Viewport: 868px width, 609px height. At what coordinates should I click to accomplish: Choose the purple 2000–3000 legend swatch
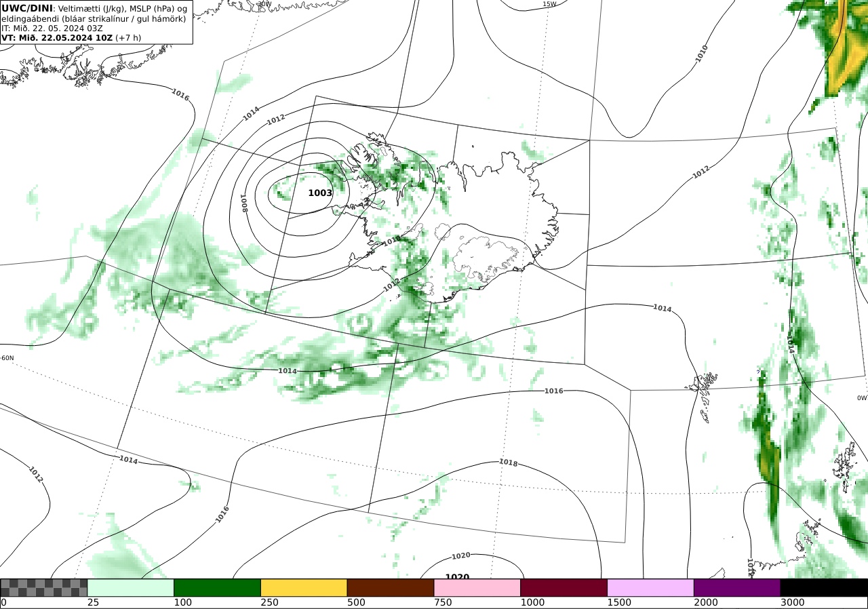(737, 587)
